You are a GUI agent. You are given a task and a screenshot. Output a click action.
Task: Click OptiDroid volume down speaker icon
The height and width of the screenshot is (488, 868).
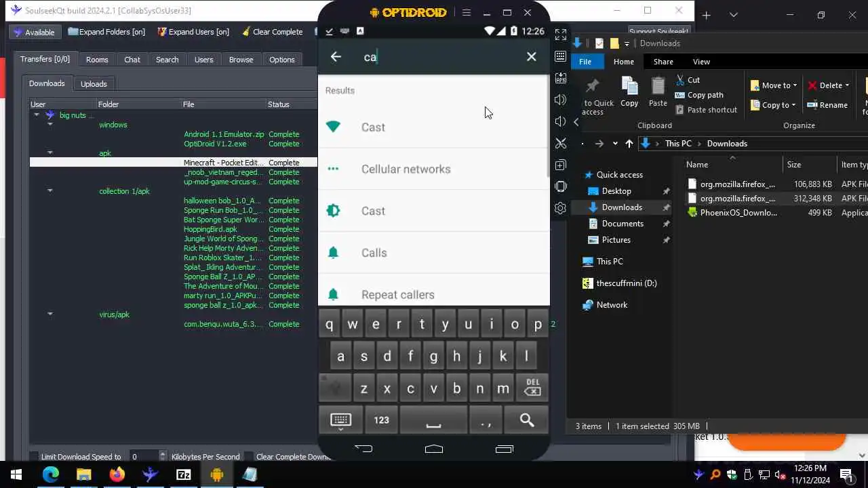(x=560, y=121)
